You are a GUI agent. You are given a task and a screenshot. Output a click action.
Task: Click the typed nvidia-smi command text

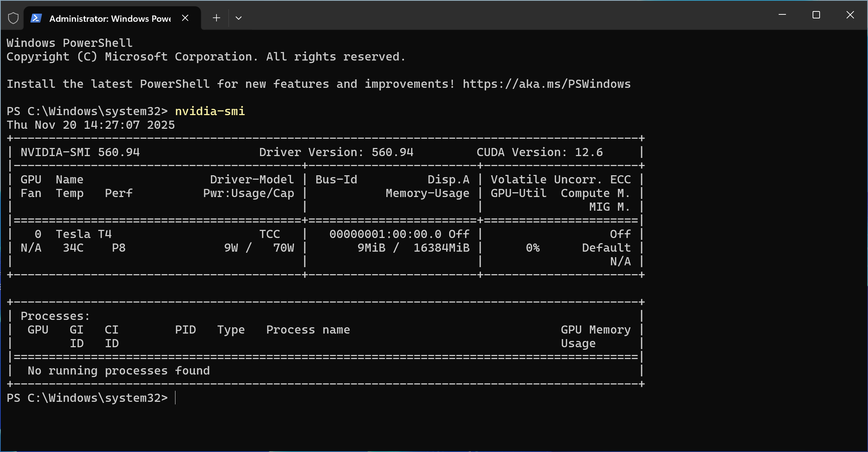tap(210, 111)
